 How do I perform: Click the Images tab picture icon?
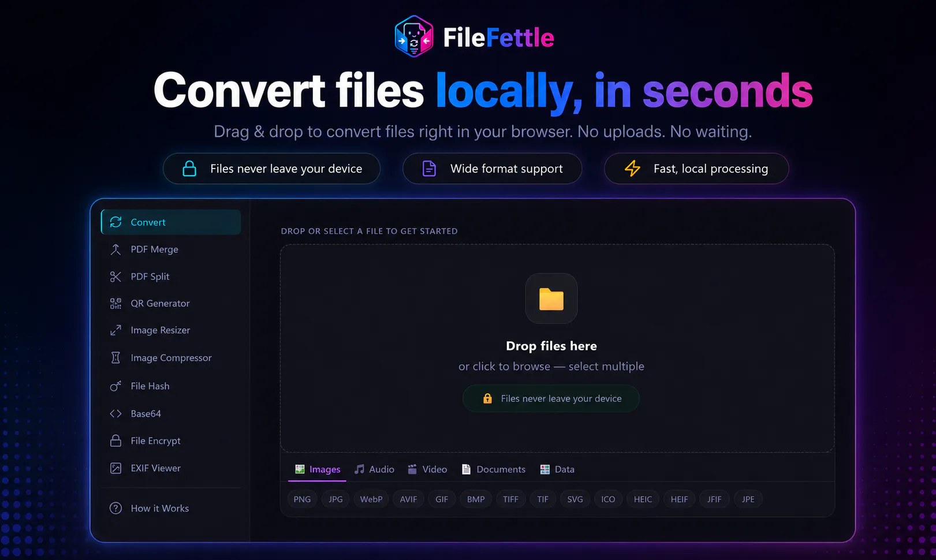click(300, 469)
